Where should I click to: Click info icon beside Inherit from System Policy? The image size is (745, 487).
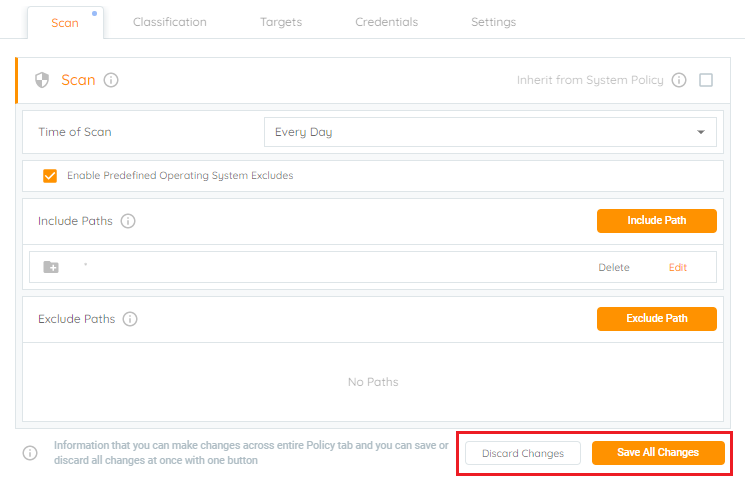click(679, 80)
